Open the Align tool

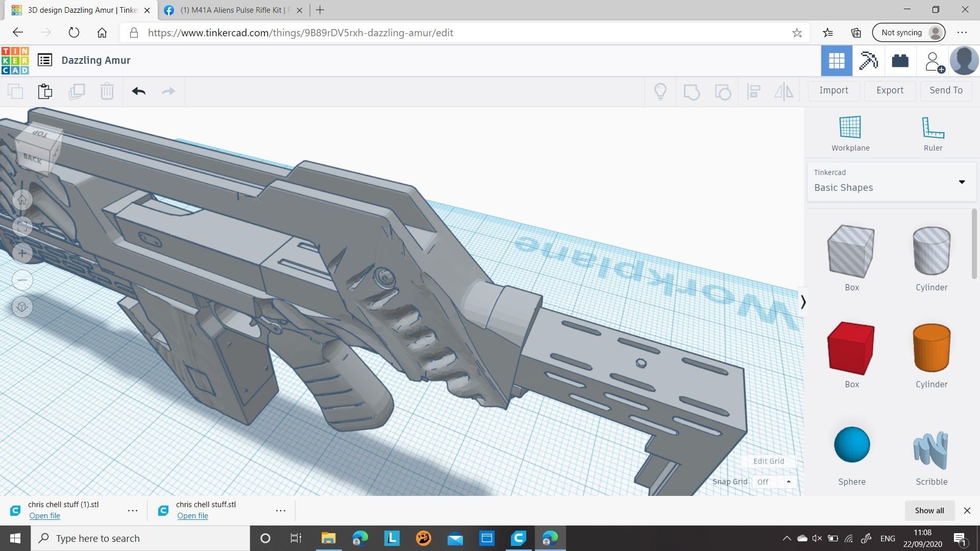(753, 91)
